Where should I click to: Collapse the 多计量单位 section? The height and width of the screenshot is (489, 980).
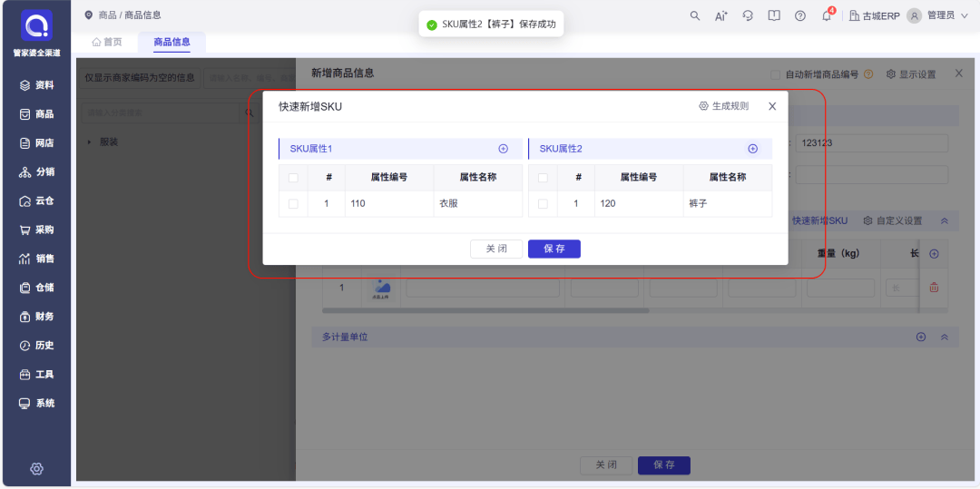click(944, 337)
